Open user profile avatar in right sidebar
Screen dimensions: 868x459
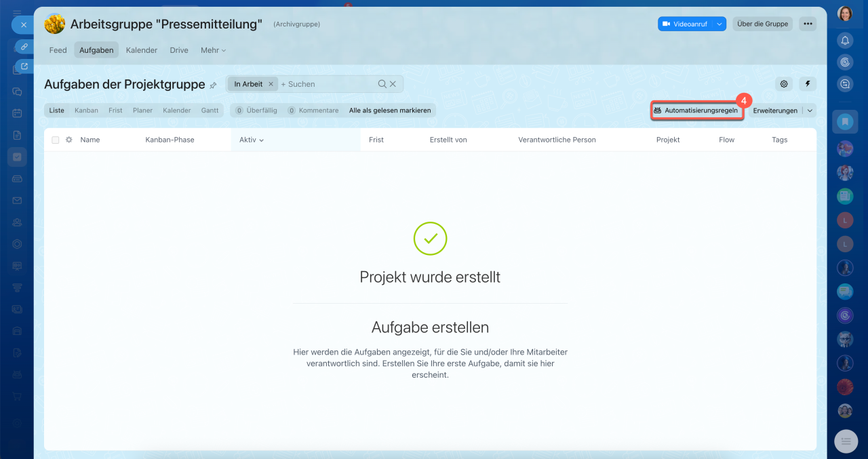coord(845,14)
